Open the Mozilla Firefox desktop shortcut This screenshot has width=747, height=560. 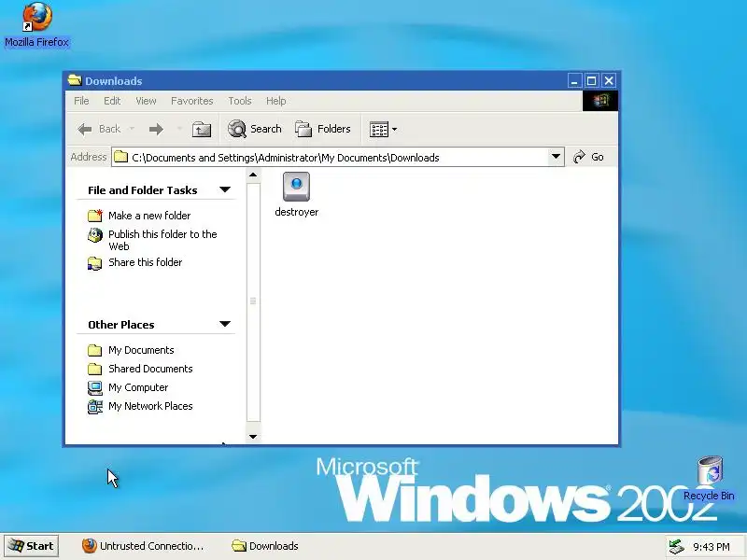coord(37,25)
